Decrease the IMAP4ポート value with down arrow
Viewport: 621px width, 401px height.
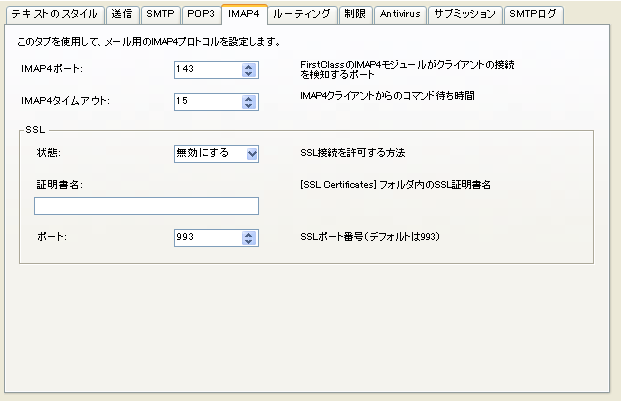point(249,72)
